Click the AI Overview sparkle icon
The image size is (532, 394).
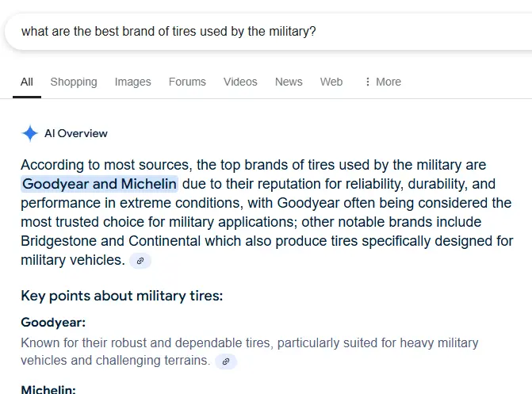29,133
